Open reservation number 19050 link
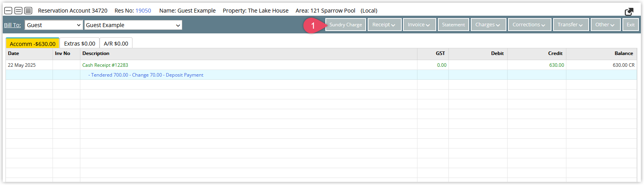The image size is (644, 185). [x=143, y=11]
